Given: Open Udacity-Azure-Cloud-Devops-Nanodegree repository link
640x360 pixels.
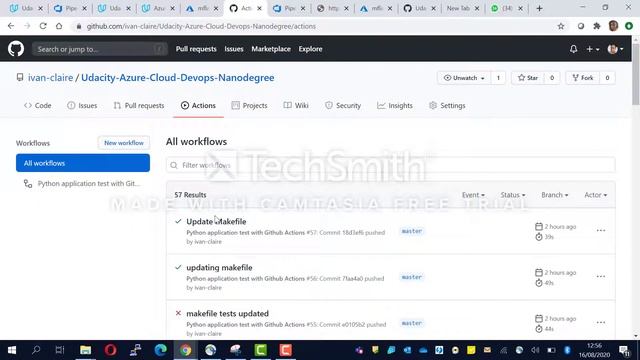Looking at the screenshot, I should point(178,78).
